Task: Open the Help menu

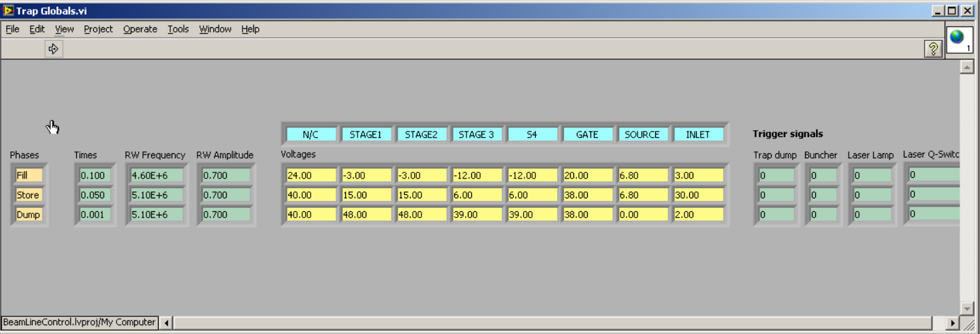Action: tap(251, 29)
